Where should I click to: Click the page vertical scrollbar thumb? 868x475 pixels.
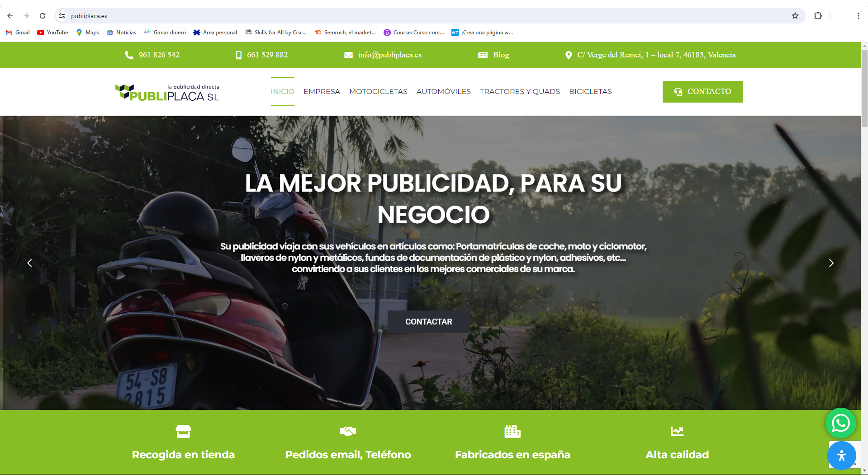(864, 88)
